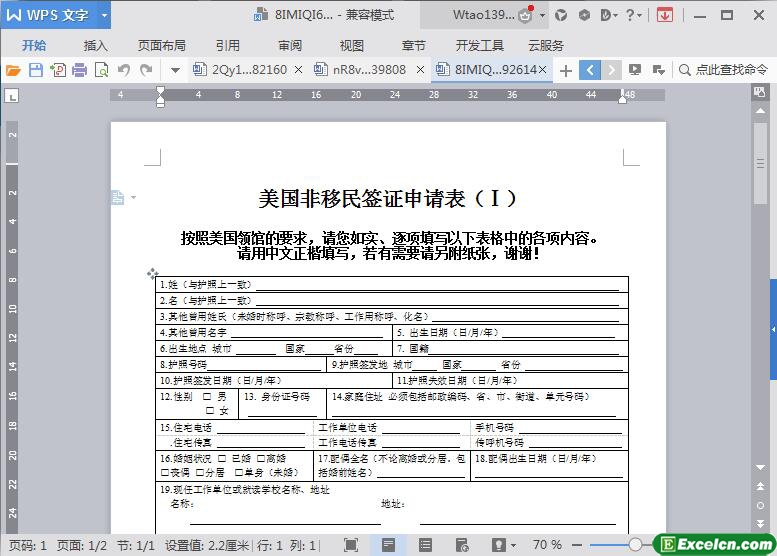This screenshot has width=777, height=556.
Task: Open the 引用 ribbon tab
Action: coord(228,46)
